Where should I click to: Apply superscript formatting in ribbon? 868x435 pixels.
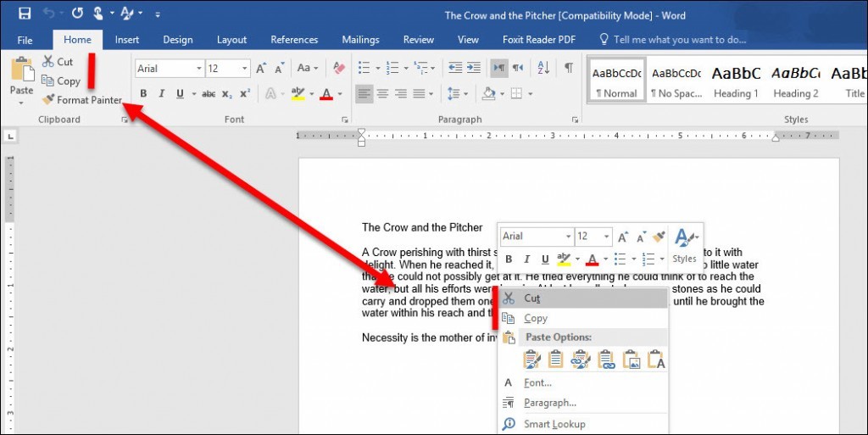pyautogui.click(x=245, y=94)
